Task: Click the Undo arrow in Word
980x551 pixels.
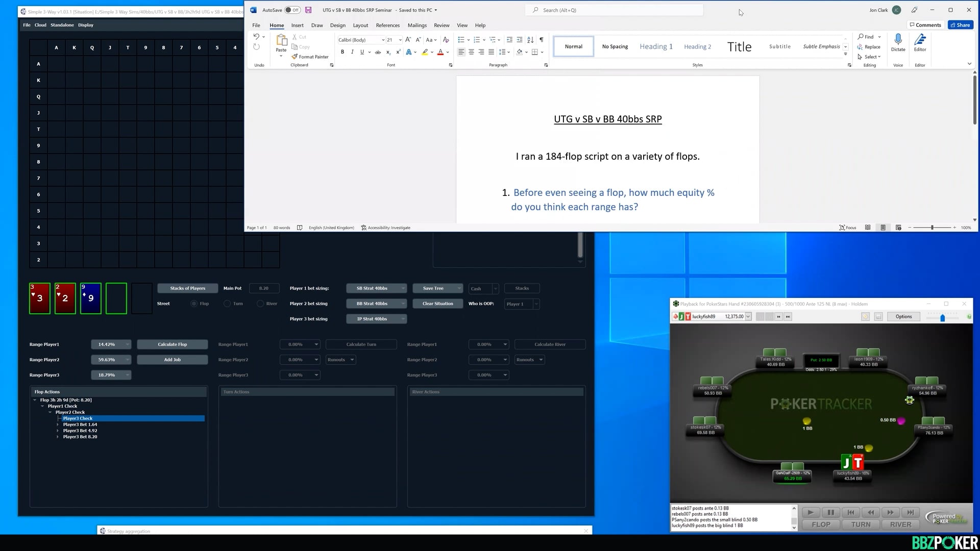Action: (x=256, y=37)
